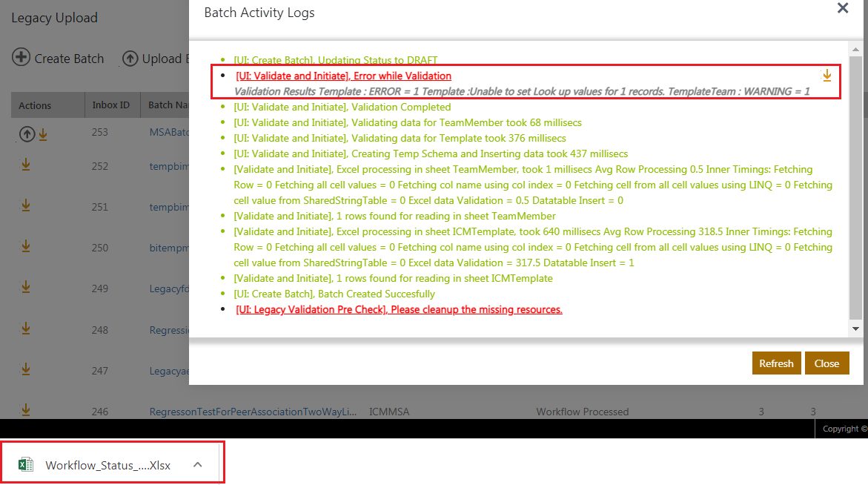Open the 'Legacy Validation Pre Check' error link
This screenshot has height=485, width=868.
click(399, 309)
